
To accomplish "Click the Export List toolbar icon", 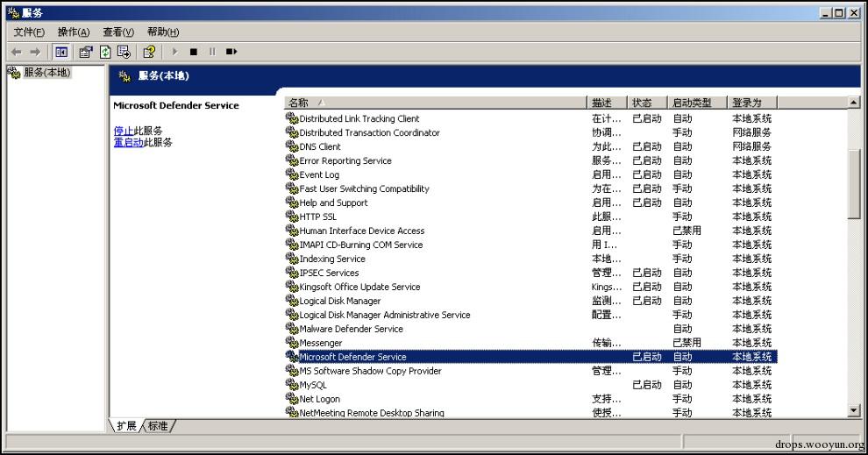I will point(124,52).
